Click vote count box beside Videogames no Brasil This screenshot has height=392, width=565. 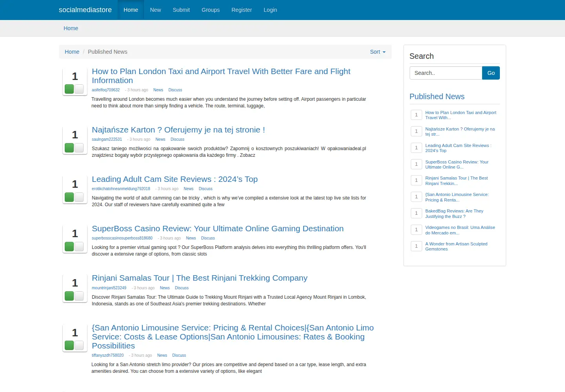point(416,230)
